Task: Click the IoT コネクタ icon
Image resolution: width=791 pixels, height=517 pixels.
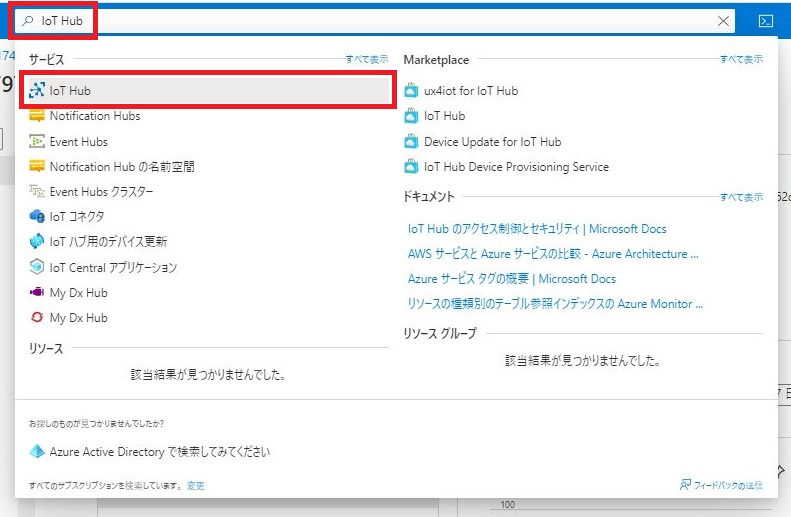Action: (x=37, y=216)
